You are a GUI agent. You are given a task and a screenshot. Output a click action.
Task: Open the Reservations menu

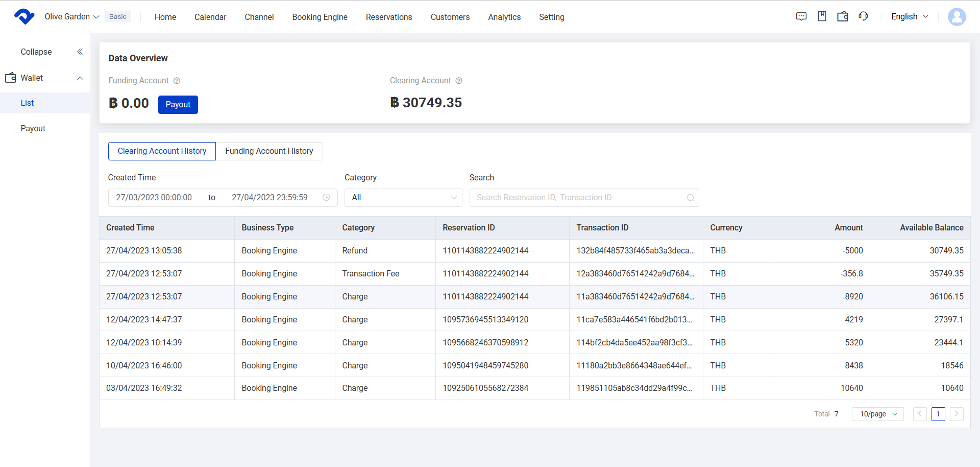[389, 17]
